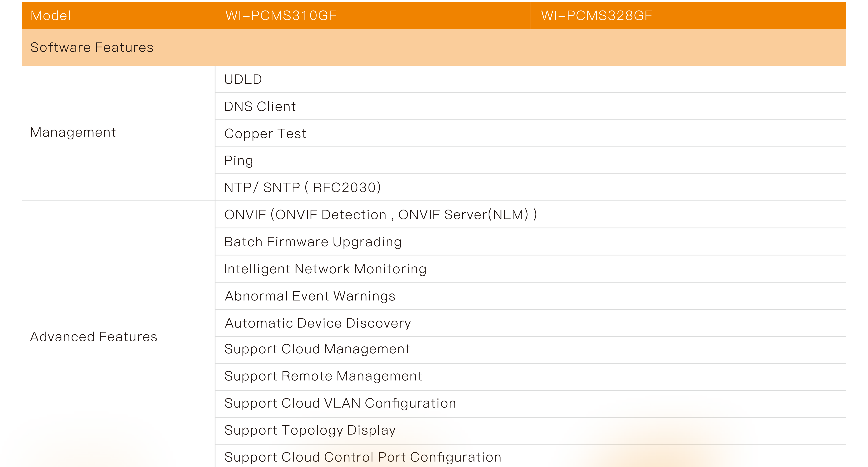Click the DNS Client entry
This screenshot has width=868, height=467.
[260, 106]
